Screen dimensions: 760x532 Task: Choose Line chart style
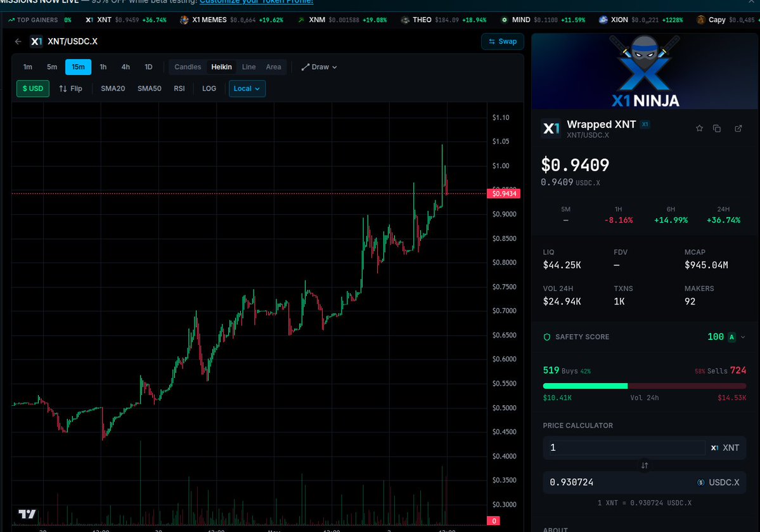(248, 67)
